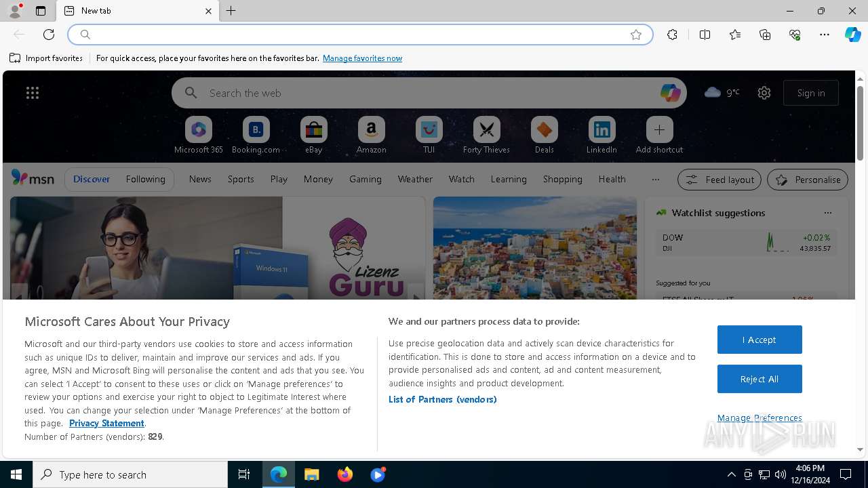868x488 pixels.
Task: Open Task View on taskbar
Action: [244, 474]
